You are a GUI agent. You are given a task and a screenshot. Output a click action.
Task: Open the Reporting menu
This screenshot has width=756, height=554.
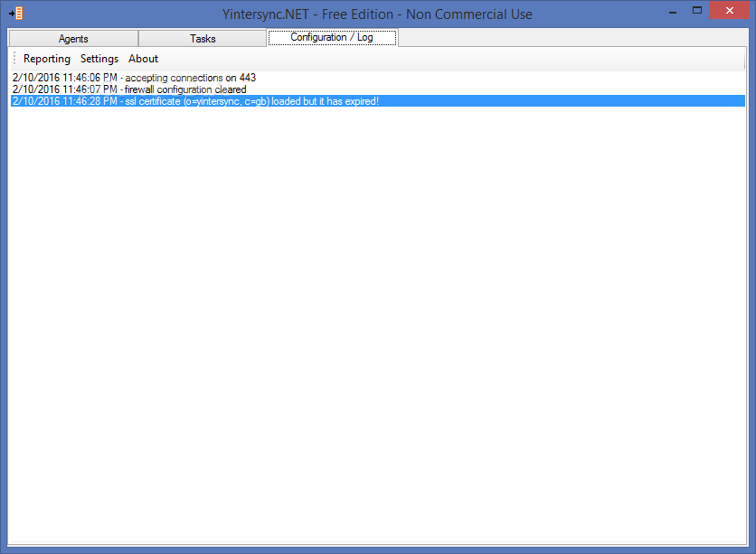[47, 59]
